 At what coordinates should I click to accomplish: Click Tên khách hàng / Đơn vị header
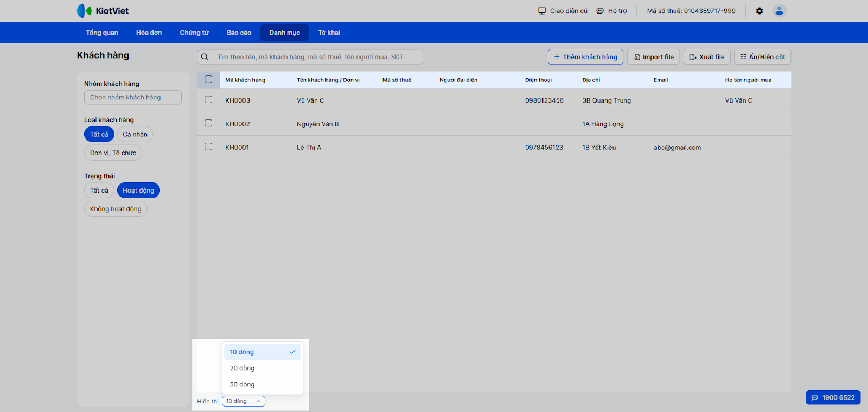point(328,80)
